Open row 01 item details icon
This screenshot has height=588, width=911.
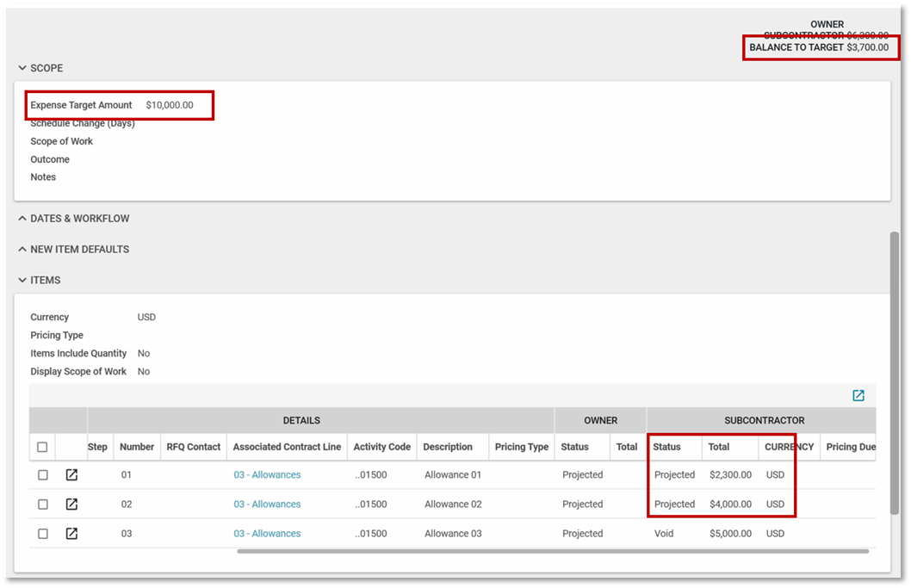[71, 475]
